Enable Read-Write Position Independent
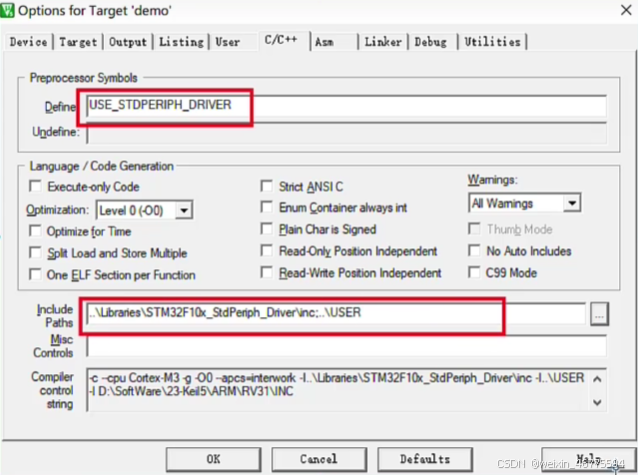Image resolution: width=638 pixels, height=475 pixels. [267, 272]
